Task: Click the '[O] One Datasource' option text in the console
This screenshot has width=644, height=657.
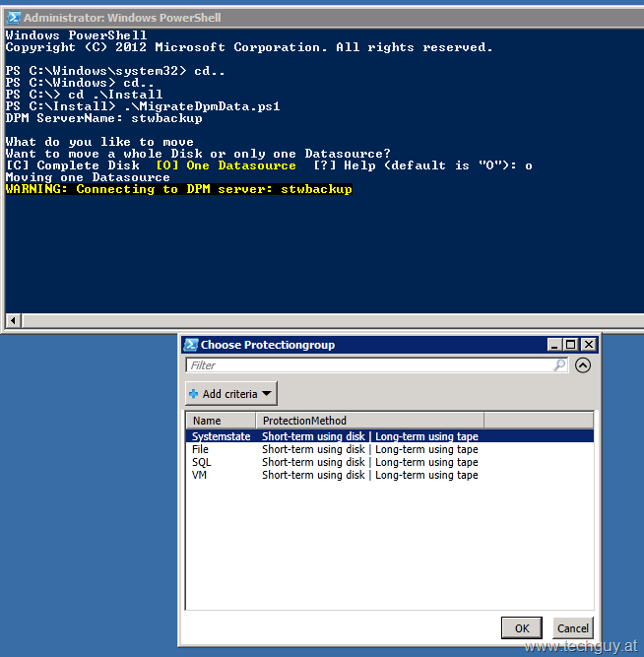Action: [x=225, y=165]
